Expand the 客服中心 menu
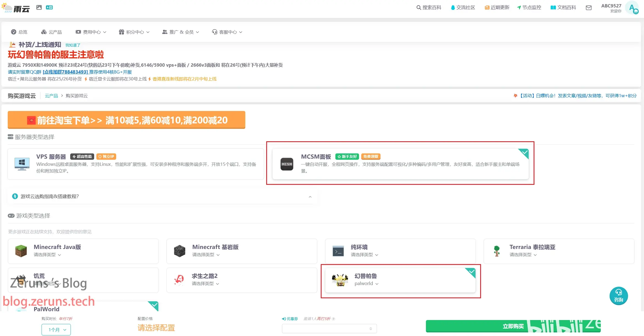 (227, 32)
